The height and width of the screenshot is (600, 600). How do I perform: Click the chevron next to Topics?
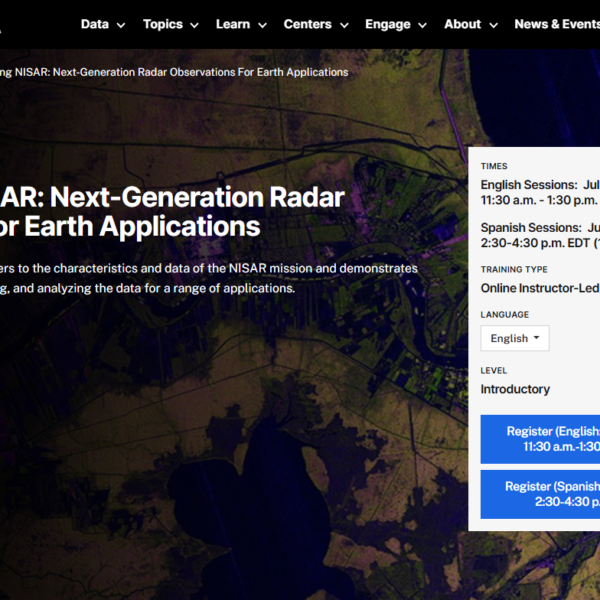(x=194, y=26)
